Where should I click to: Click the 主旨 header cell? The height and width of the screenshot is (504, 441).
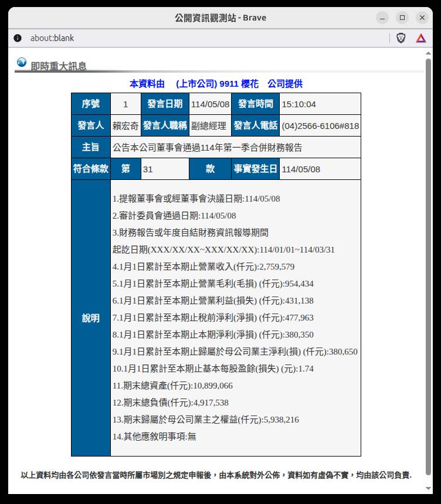pos(91,147)
